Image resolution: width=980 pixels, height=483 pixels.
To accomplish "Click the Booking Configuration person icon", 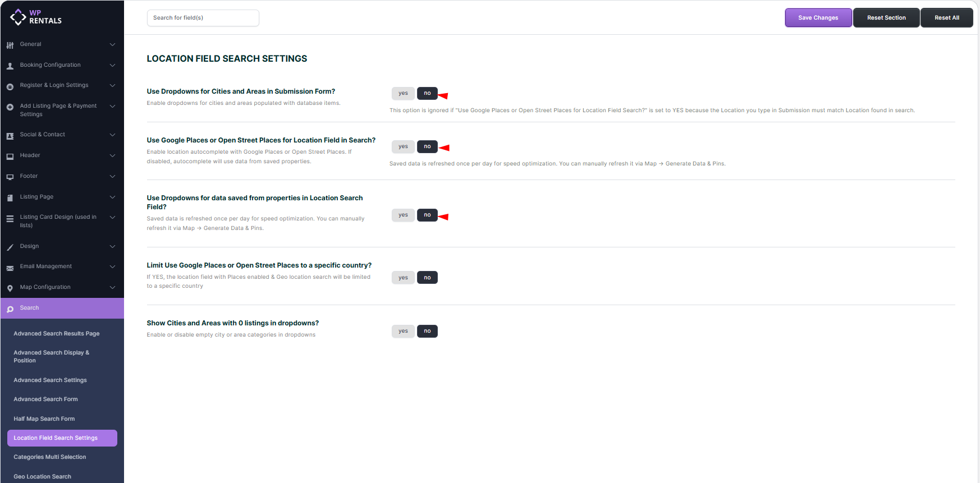I will tap(10, 66).
